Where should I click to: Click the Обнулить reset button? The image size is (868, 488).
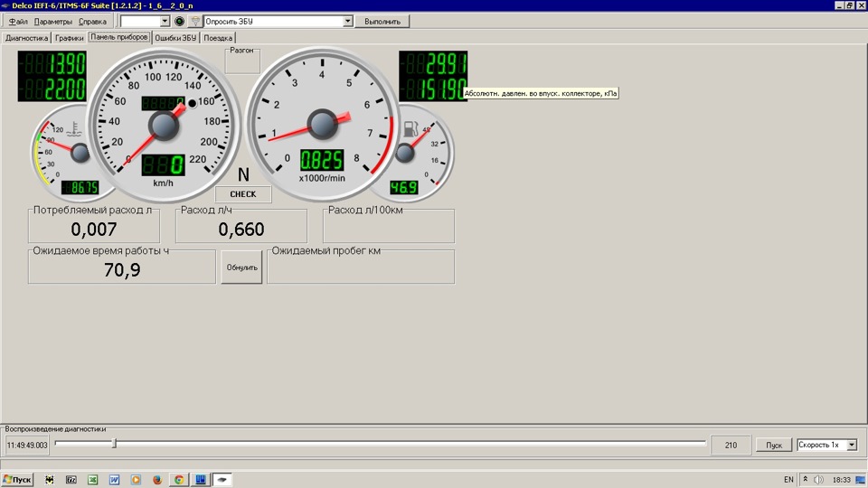click(242, 267)
